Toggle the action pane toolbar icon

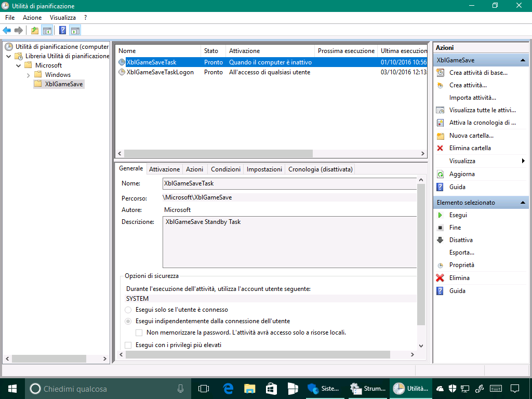pos(75,31)
